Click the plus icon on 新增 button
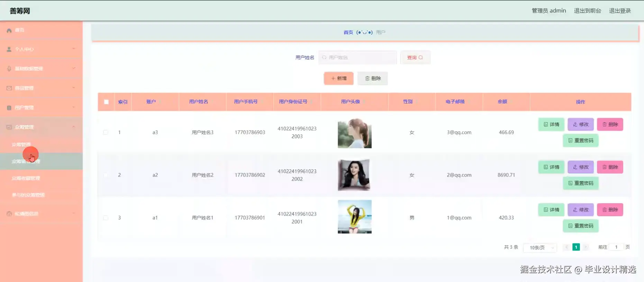644x282 pixels. click(x=333, y=78)
